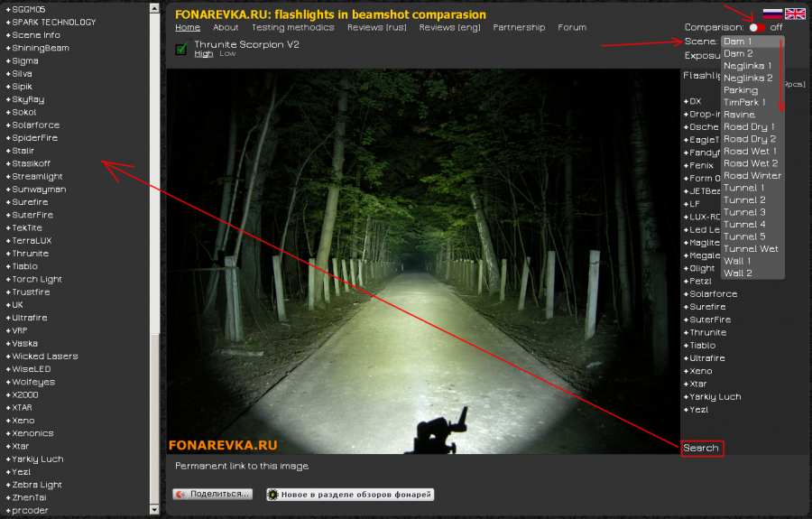Viewport: 812px width, 519px height.
Task: Select Low mode for Thrunite Scorpion V2
Action: click(227, 54)
